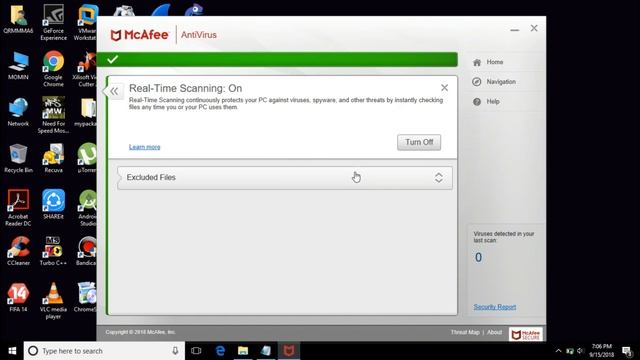Open the Learn more link
The height and width of the screenshot is (360, 640).
(144, 147)
